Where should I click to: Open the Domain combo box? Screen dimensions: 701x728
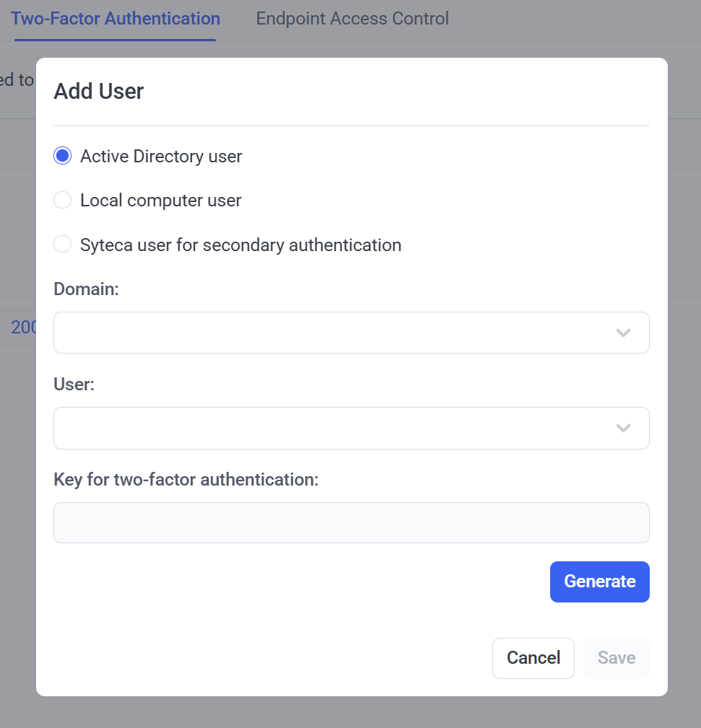click(x=351, y=333)
